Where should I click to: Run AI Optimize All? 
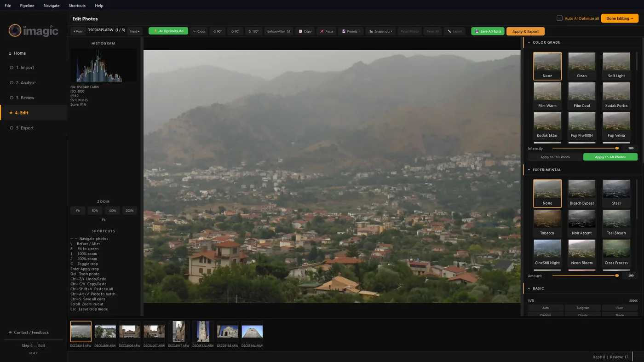[x=168, y=31]
